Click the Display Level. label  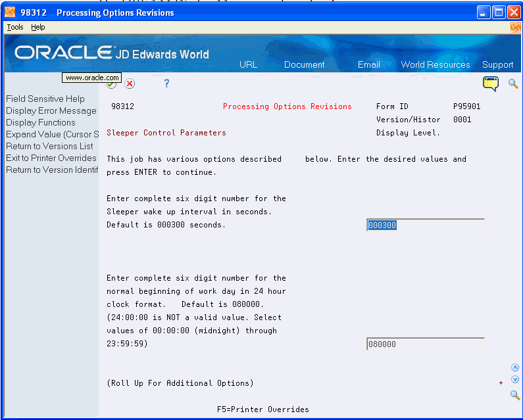coord(408,133)
